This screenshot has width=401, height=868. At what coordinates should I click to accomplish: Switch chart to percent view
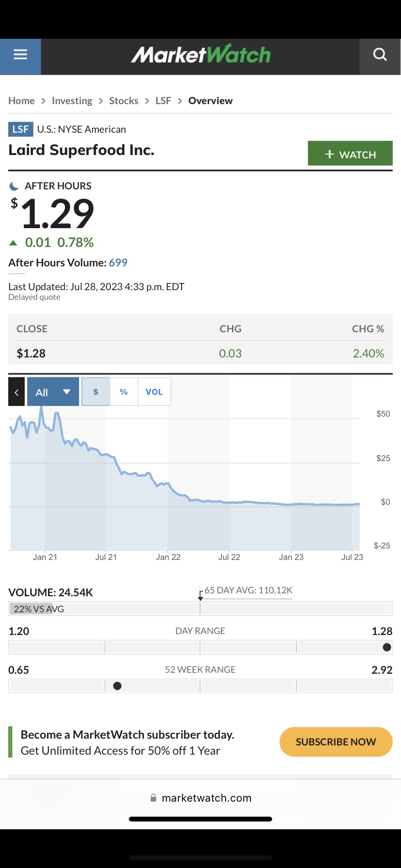point(124,392)
